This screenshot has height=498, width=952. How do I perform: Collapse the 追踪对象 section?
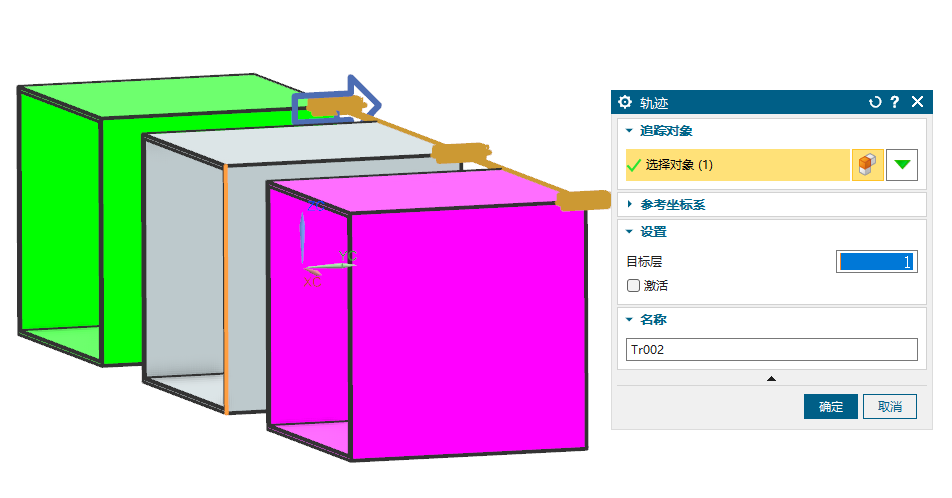pyautogui.click(x=629, y=131)
